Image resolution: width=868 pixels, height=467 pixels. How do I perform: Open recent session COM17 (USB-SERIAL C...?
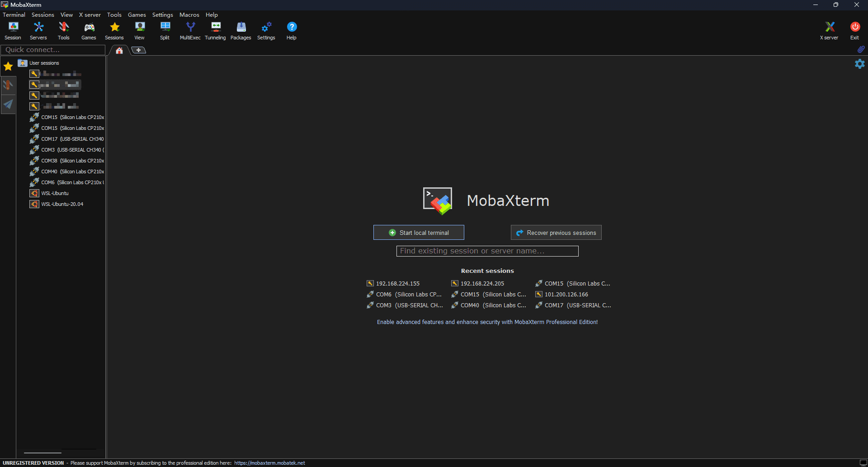click(573, 305)
